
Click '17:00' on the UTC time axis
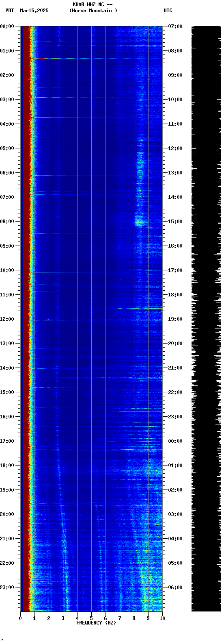click(x=175, y=270)
